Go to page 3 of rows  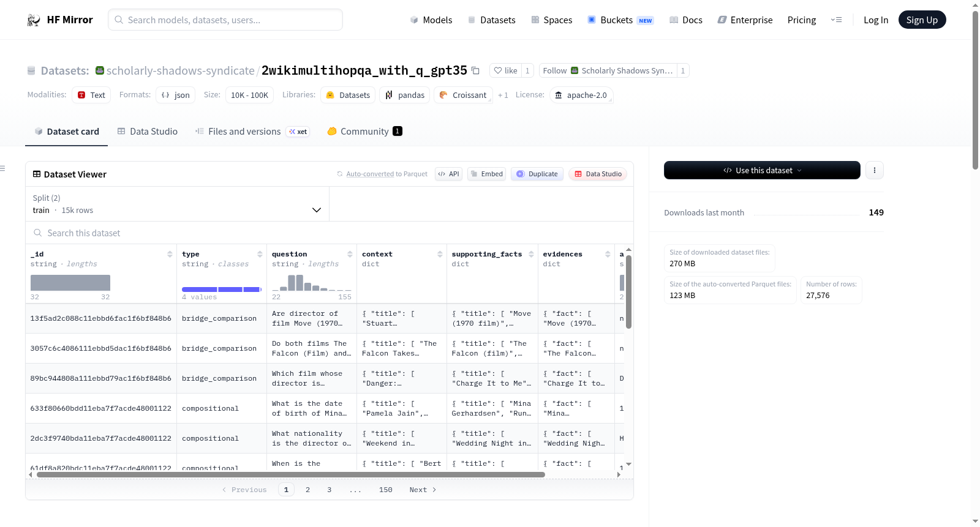[x=329, y=490]
